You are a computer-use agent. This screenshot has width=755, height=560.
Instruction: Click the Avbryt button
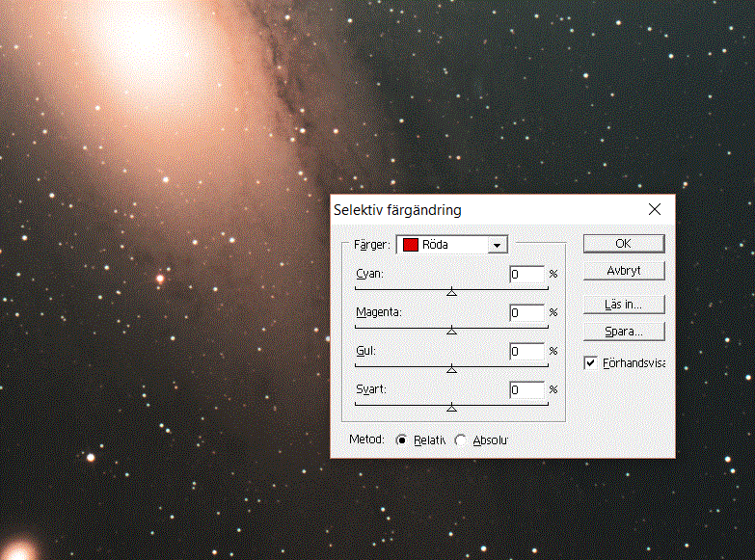coord(624,271)
